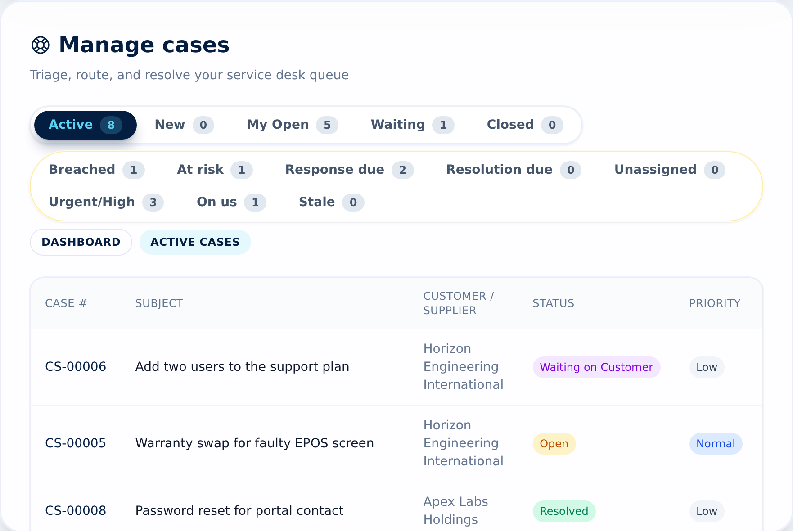Click the Low priority badge for CS-00006

pyautogui.click(x=707, y=367)
